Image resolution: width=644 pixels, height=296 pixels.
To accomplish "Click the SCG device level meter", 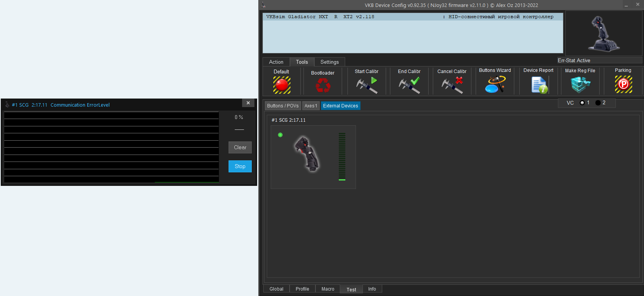I will pos(342,157).
